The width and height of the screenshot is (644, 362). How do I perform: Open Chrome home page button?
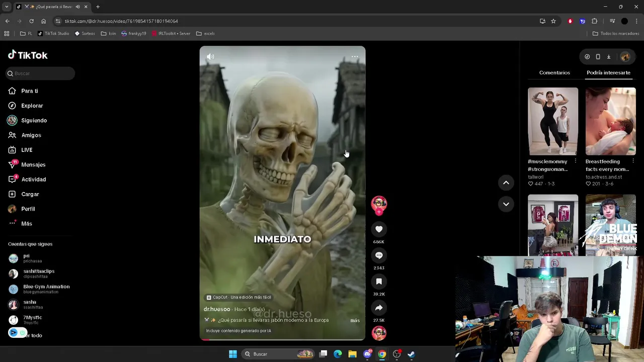[43, 21]
